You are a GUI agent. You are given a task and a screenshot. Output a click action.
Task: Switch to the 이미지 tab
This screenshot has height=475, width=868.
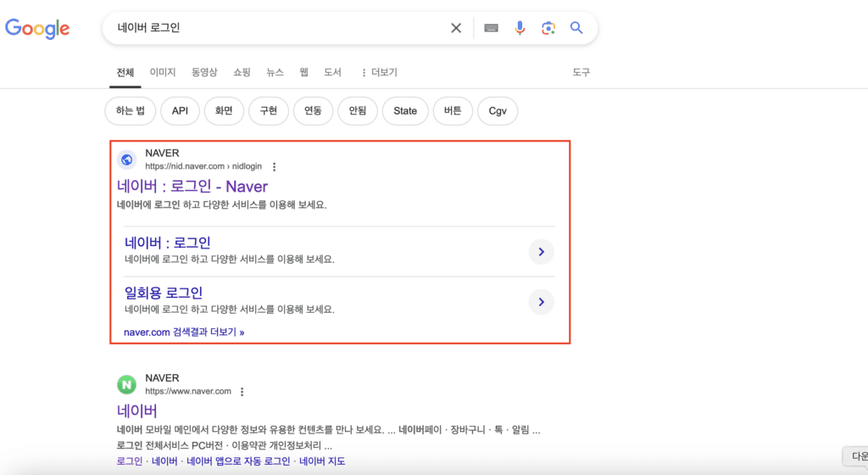[163, 73]
